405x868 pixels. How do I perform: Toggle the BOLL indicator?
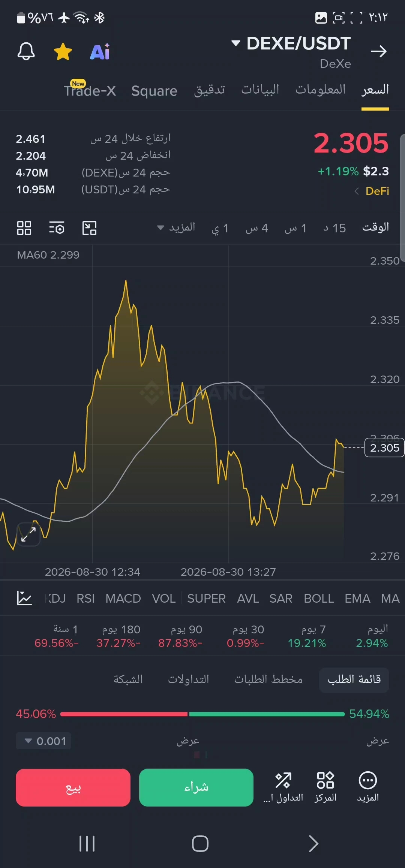[319, 599]
